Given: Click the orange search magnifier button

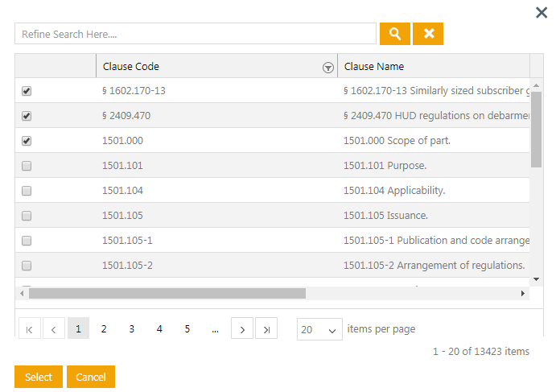Looking at the screenshot, I should [394, 34].
